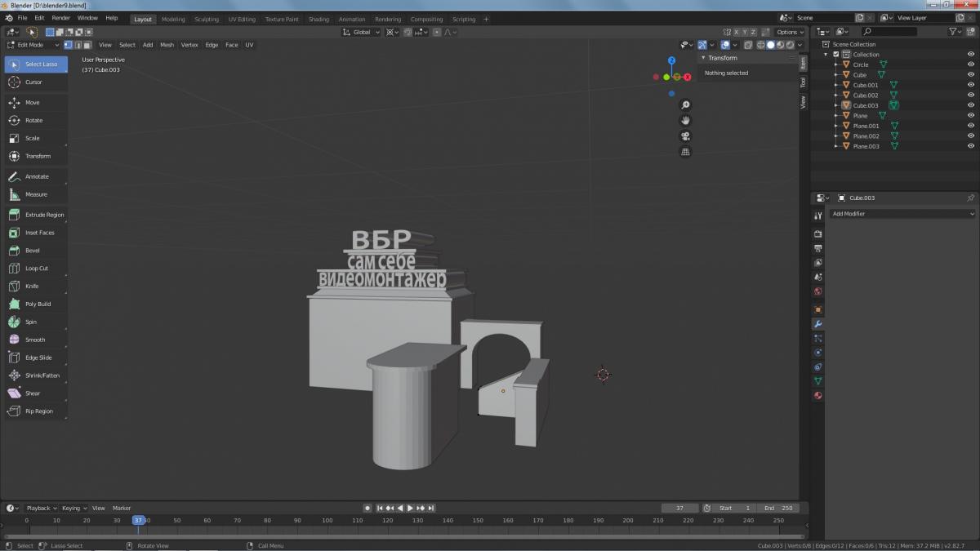
Task: Hide Cube.001 using eye icon
Action: click(x=971, y=85)
